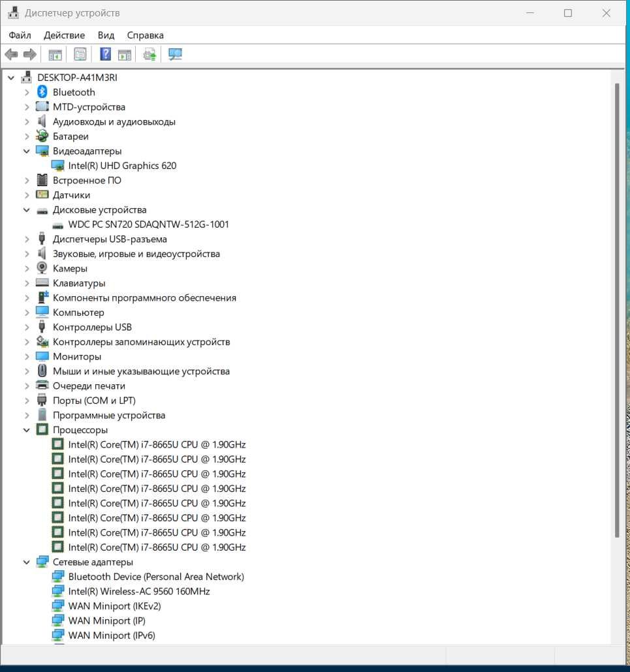The height and width of the screenshot is (672, 630).
Task: Select WAN Miniport (IP) entry
Action: point(107,620)
